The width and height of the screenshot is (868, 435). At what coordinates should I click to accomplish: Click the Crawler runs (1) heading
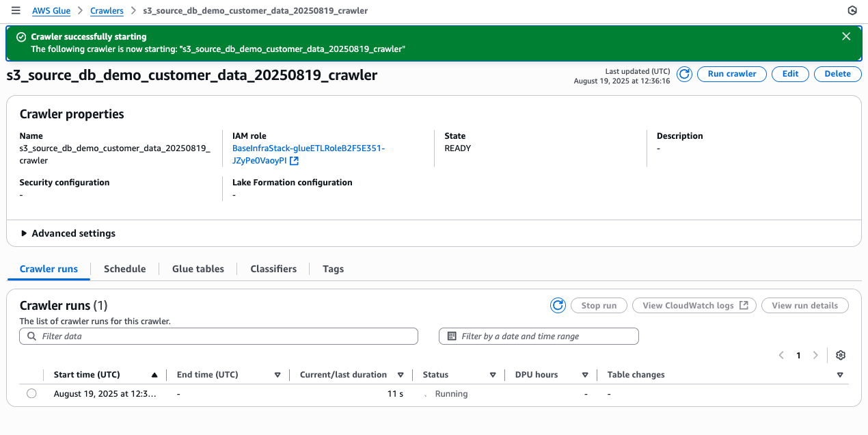(x=64, y=306)
